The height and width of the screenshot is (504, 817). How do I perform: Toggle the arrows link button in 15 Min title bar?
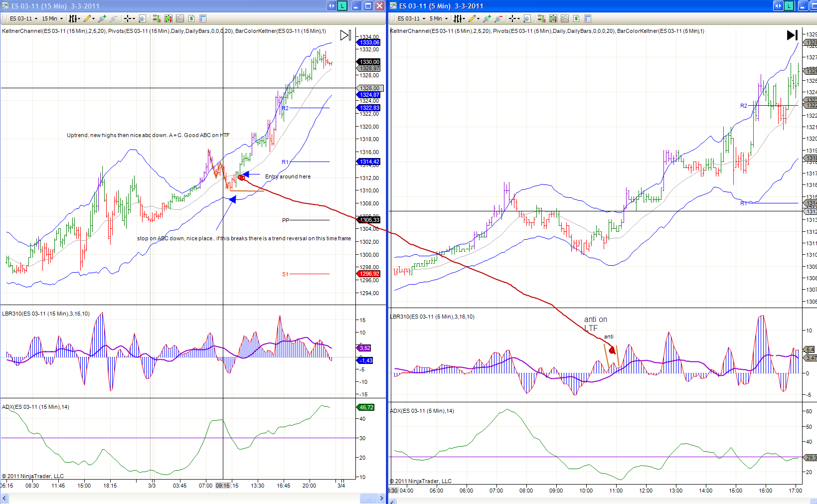pos(331,6)
